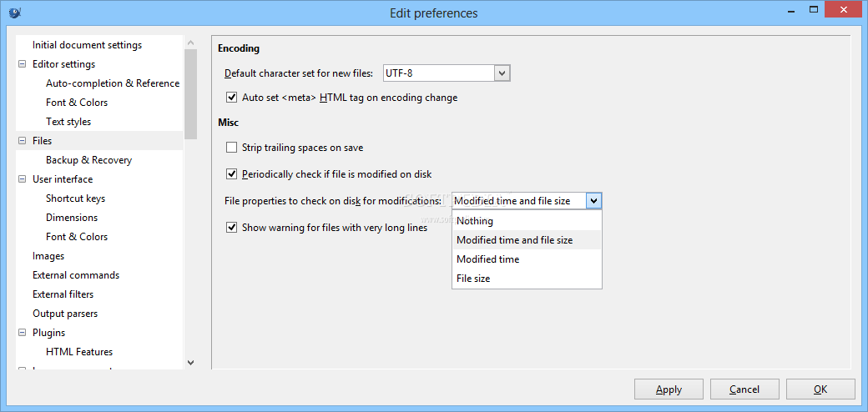Image resolution: width=868 pixels, height=412 pixels.
Task: Uncheck Periodically check if file is modified
Action: coord(231,174)
